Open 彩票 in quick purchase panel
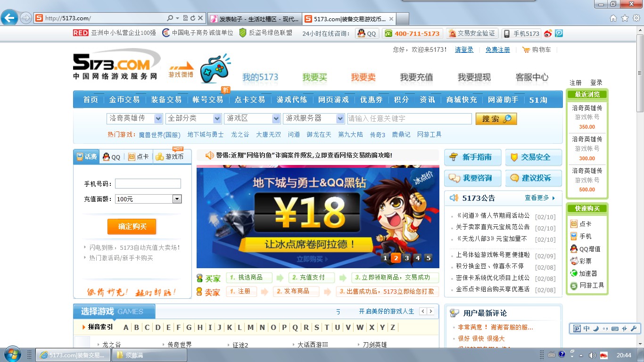The height and width of the screenshot is (362, 644). point(581,261)
